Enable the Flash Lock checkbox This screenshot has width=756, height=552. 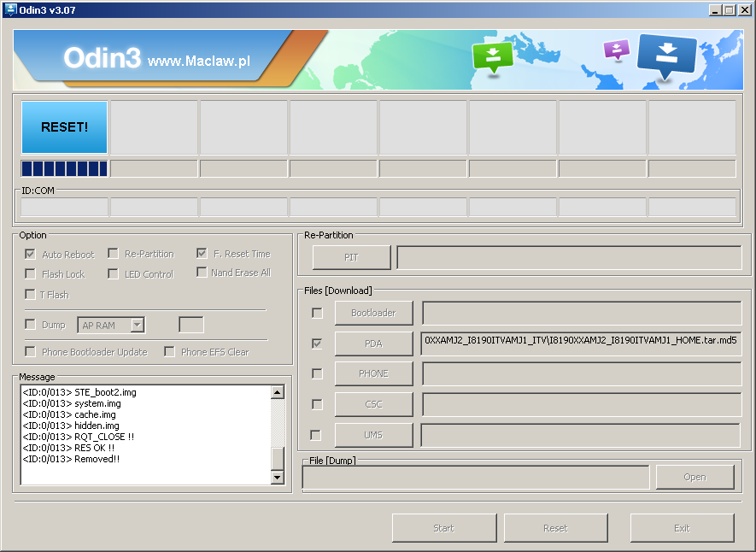(x=30, y=273)
